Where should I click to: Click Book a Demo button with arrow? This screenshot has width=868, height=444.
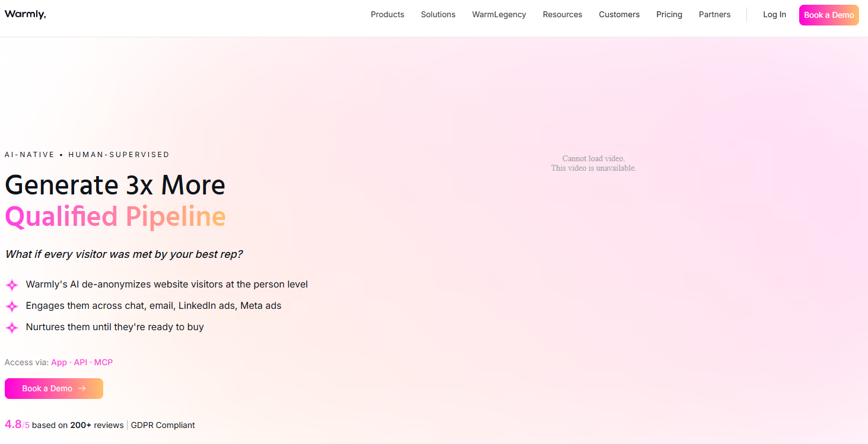[54, 388]
